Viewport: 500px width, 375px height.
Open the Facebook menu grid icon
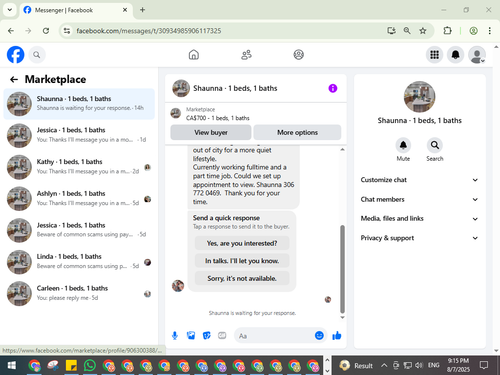tap(434, 55)
